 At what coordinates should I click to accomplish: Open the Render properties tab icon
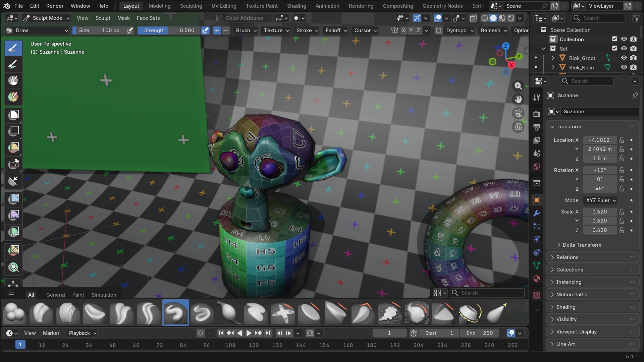(537, 114)
